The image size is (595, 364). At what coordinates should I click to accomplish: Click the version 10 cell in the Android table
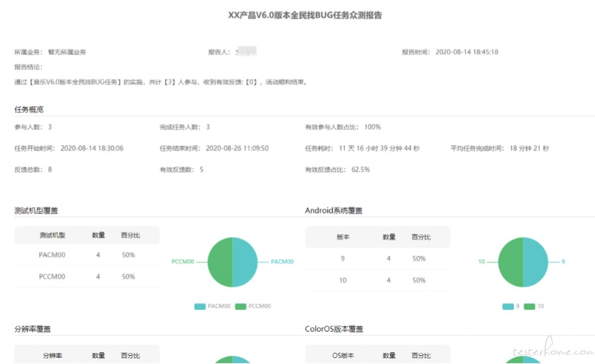tap(343, 281)
